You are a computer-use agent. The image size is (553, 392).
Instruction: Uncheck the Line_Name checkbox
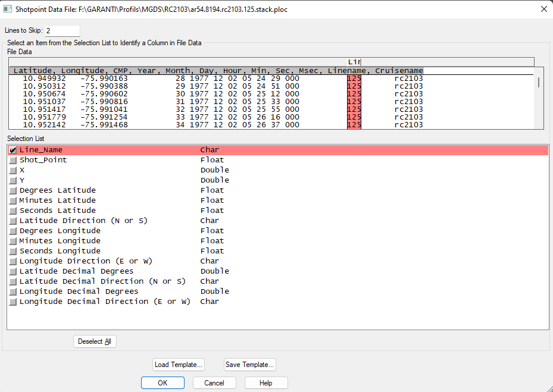pos(13,150)
